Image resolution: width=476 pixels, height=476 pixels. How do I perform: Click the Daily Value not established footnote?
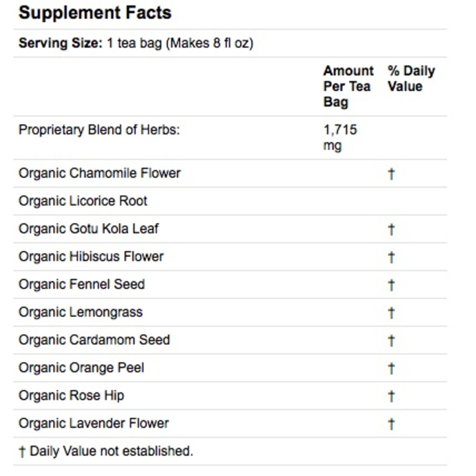click(106, 451)
